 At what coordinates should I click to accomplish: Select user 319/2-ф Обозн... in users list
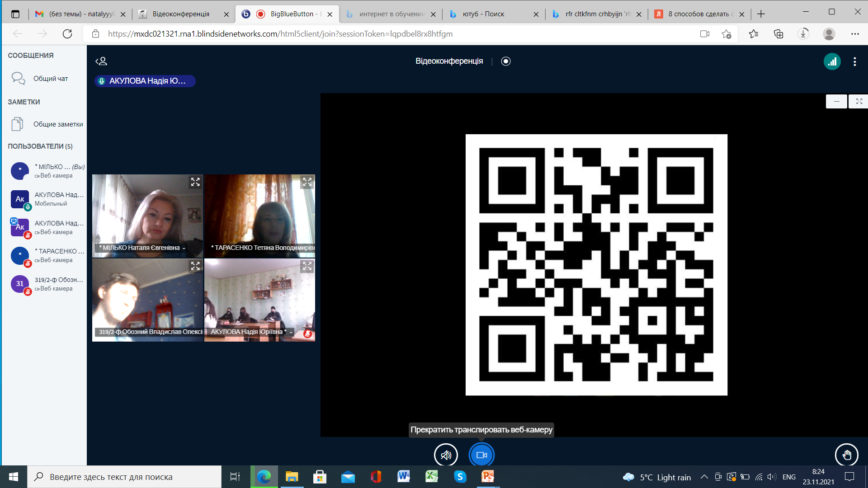(x=47, y=284)
